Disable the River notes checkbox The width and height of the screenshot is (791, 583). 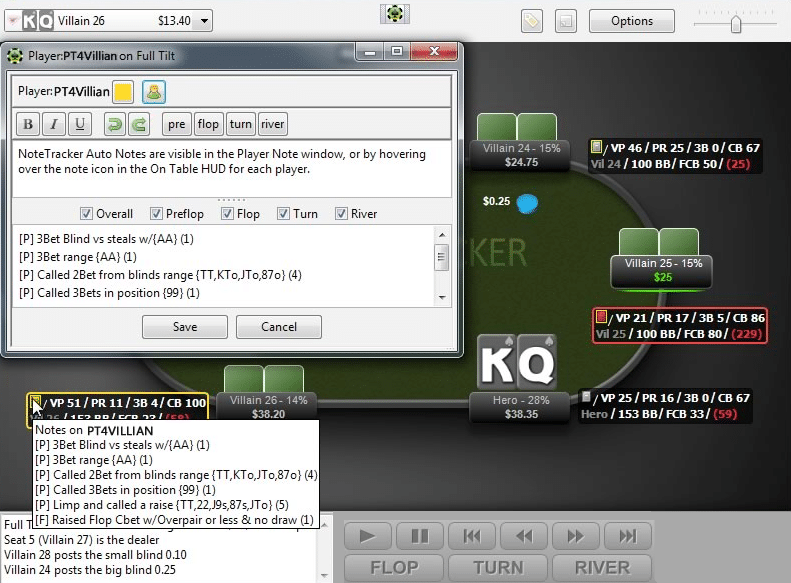(x=342, y=213)
